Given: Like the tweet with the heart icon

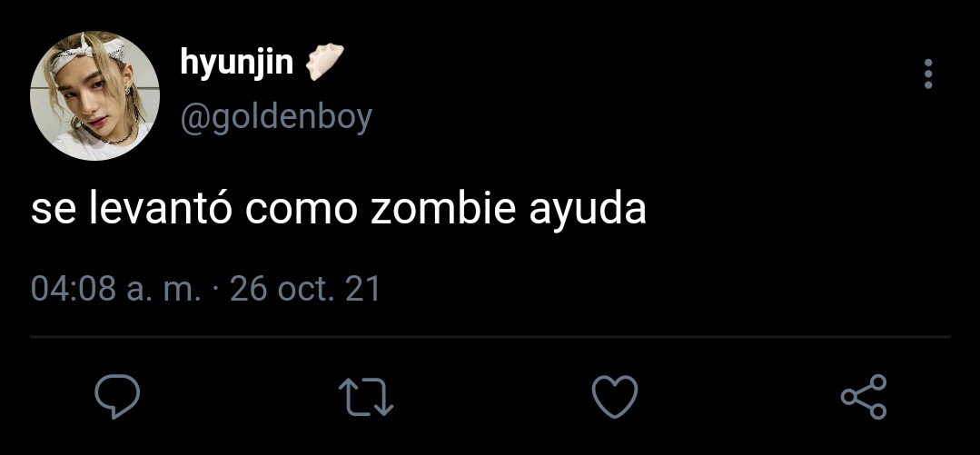Looking at the screenshot, I should point(615,396).
